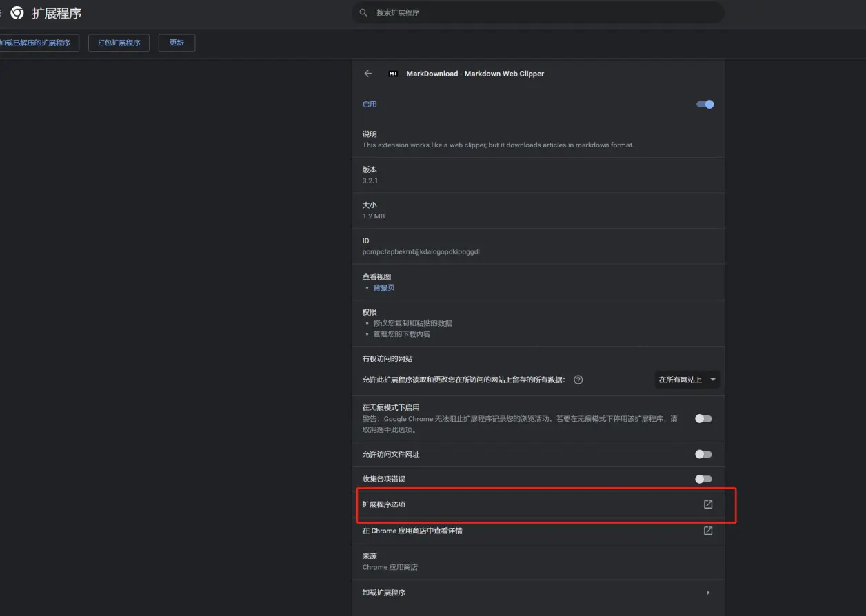The image size is (866, 616).
Task: Click the Chrome logo beside 扩展程序
Action: [17, 13]
